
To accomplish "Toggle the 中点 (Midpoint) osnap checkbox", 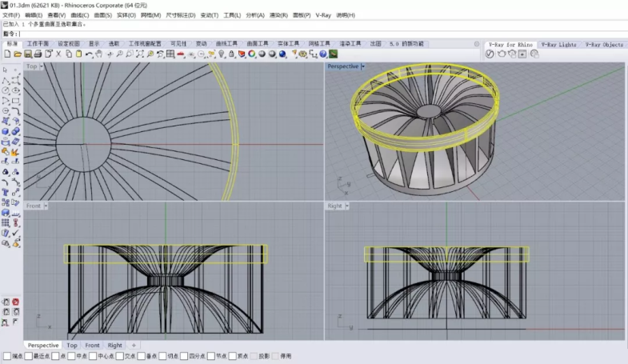I will pos(70,356).
